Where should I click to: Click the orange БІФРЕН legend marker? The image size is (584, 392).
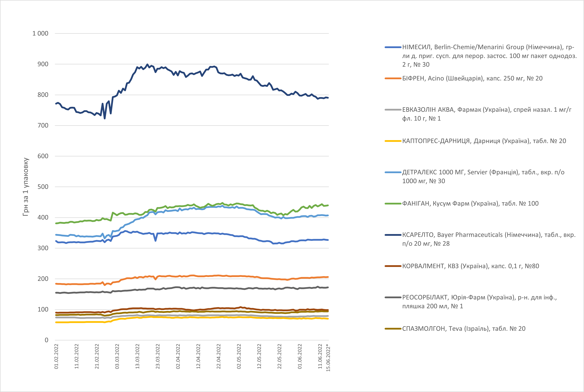pyautogui.click(x=393, y=79)
